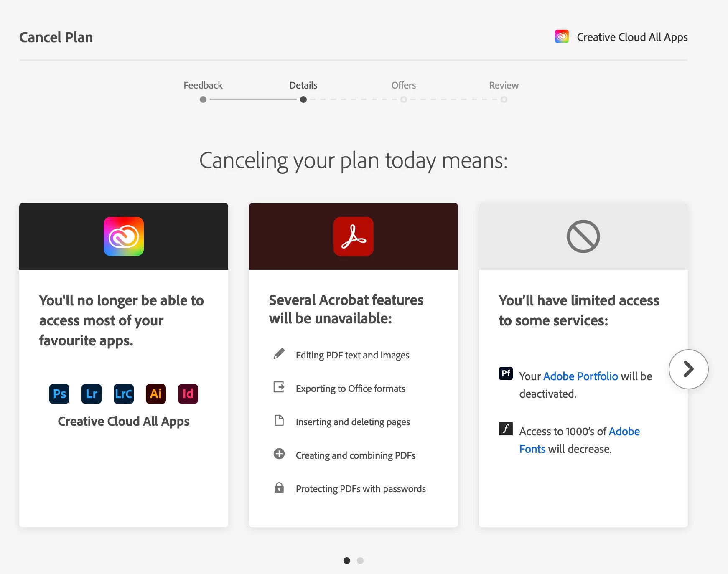This screenshot has height=574, width=728.
Task: Click the Offers progress dot
Action: tap(404, 99)
